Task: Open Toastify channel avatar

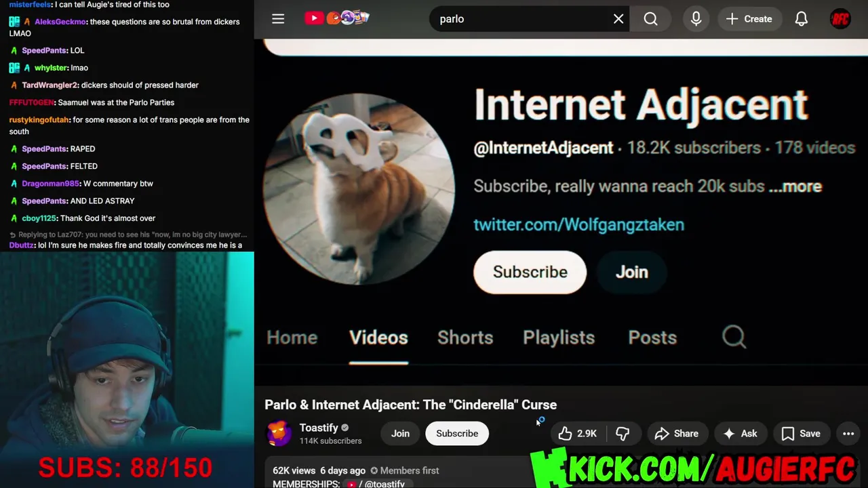Action: pyautogui.click(x=279, y=434)
